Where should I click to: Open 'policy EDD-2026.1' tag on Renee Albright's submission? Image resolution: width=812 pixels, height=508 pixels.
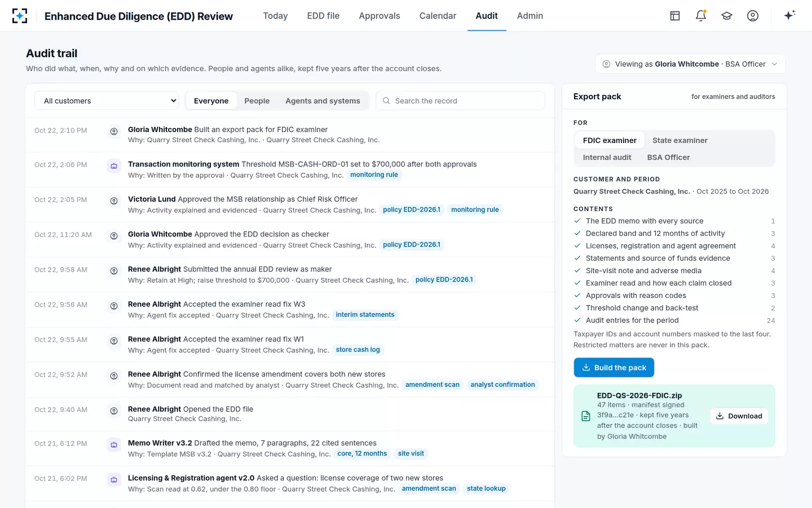tap(444, 280)
